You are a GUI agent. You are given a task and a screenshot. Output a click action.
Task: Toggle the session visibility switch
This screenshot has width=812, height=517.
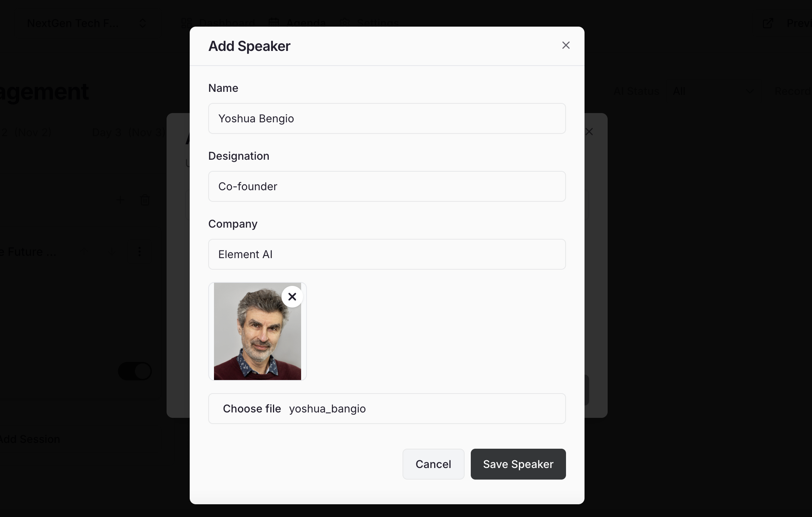coord(135,371)
